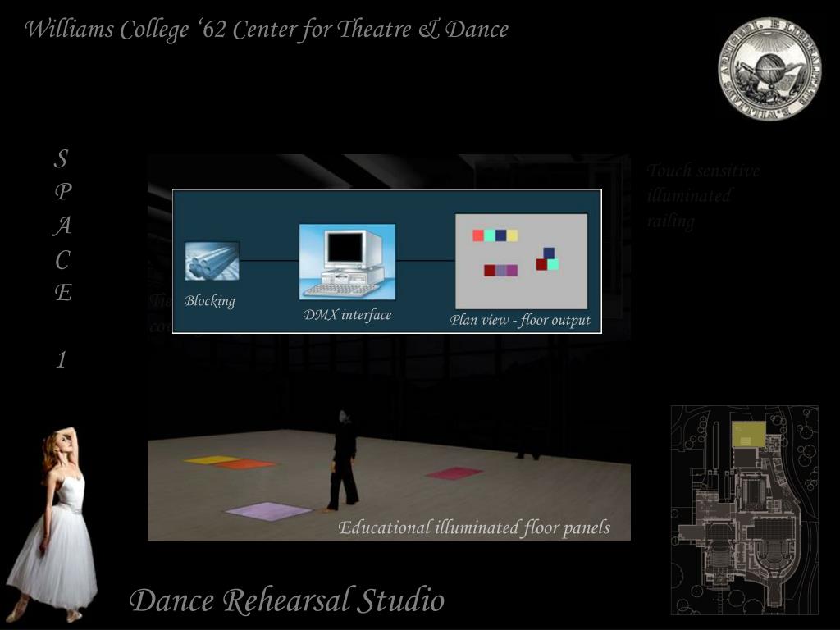Viewport: 840px width, 630px height.
Task: Select the standing person figure on floor
Action: (344, 462)
